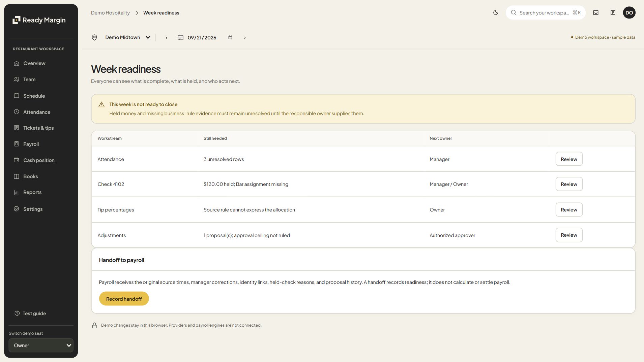Click the 09/21/2026 date field
644x362 pixels.
click(x=202, y=37)
